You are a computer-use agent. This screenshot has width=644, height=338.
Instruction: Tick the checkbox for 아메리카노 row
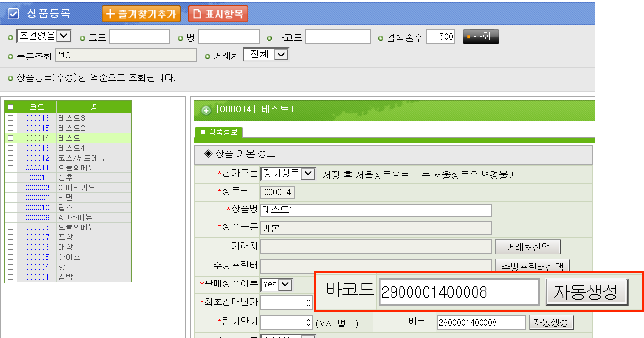pos(11,188)
